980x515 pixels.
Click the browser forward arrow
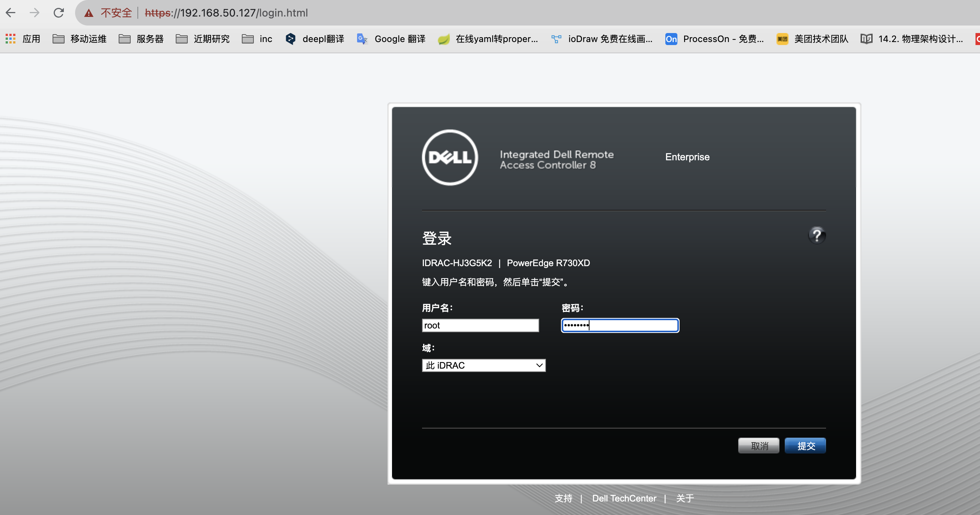point(34,13)
